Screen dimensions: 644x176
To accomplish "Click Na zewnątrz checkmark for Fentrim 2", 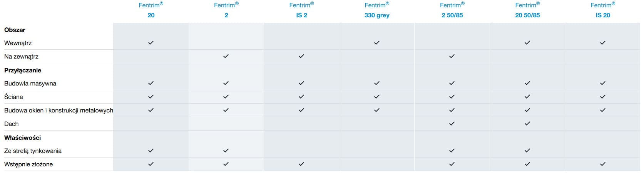I will [x=226, y=56].
